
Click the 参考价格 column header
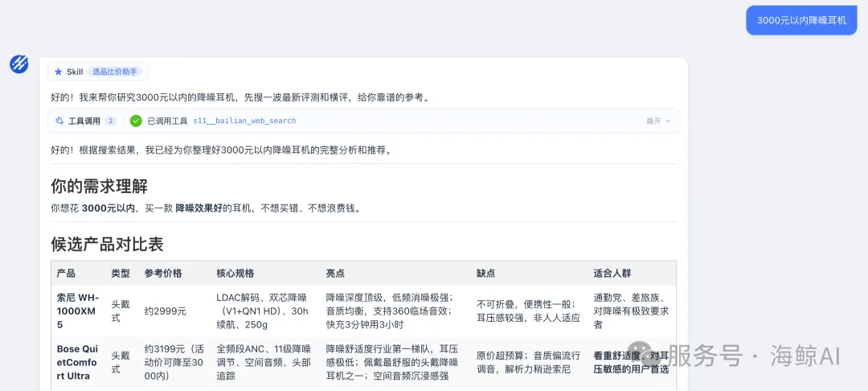163,273
